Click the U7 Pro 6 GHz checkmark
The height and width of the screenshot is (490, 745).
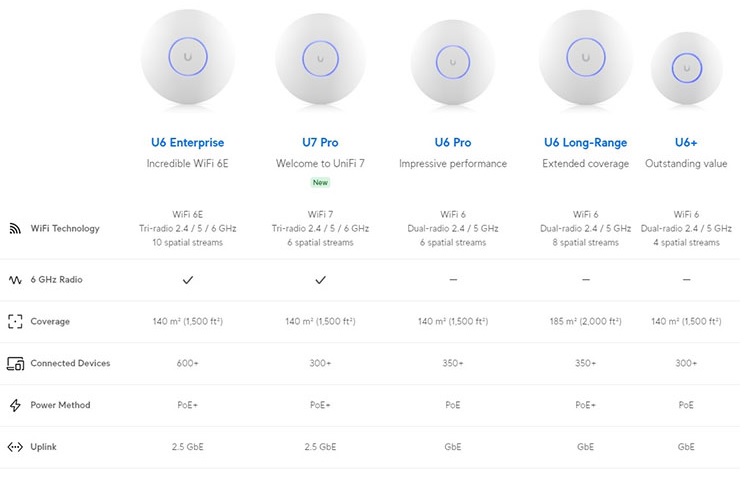pyautogui.click(x=320, y=280)
